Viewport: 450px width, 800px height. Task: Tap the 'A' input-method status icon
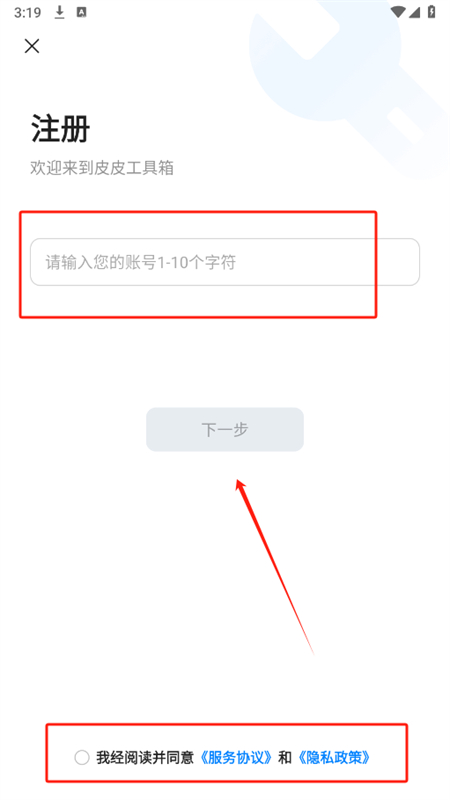(x=81, y=12)
